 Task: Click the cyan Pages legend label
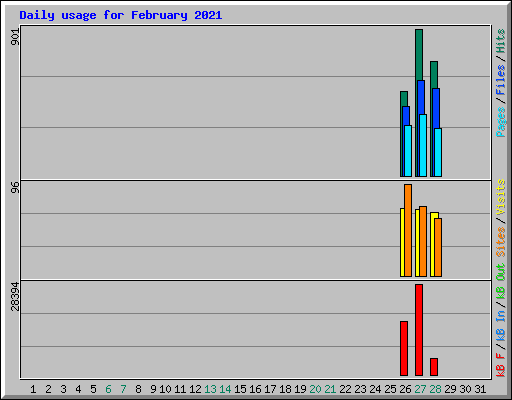[500, 122]
